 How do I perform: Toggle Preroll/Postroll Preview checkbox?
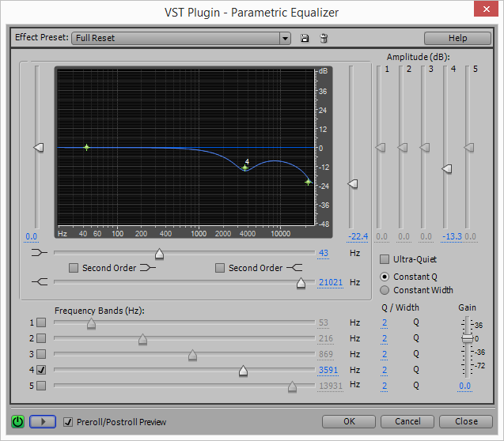coord(68,421)
